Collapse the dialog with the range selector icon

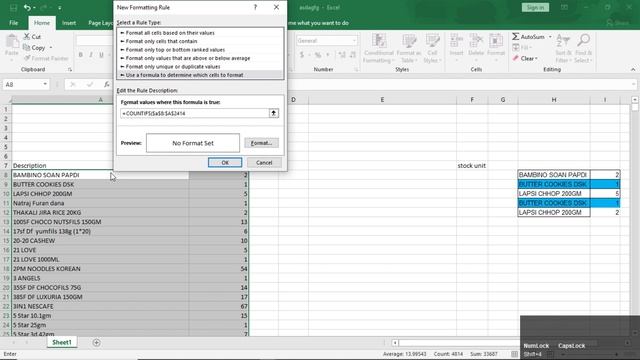click(x=273, y=113)
